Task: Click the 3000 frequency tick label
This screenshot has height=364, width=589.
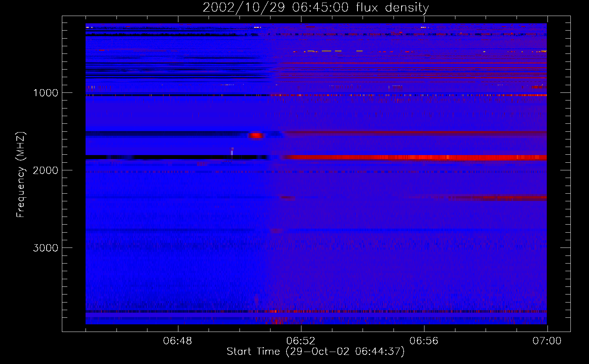Action: click(x=46, y=248)
